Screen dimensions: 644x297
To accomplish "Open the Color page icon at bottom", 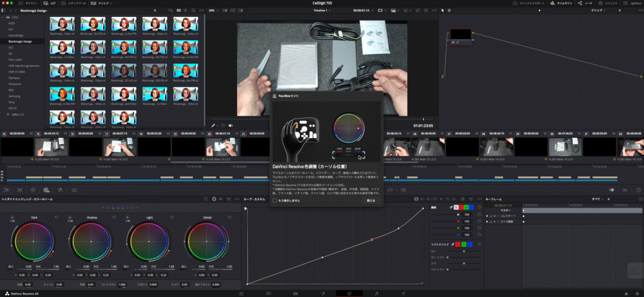I will [349, 293].
